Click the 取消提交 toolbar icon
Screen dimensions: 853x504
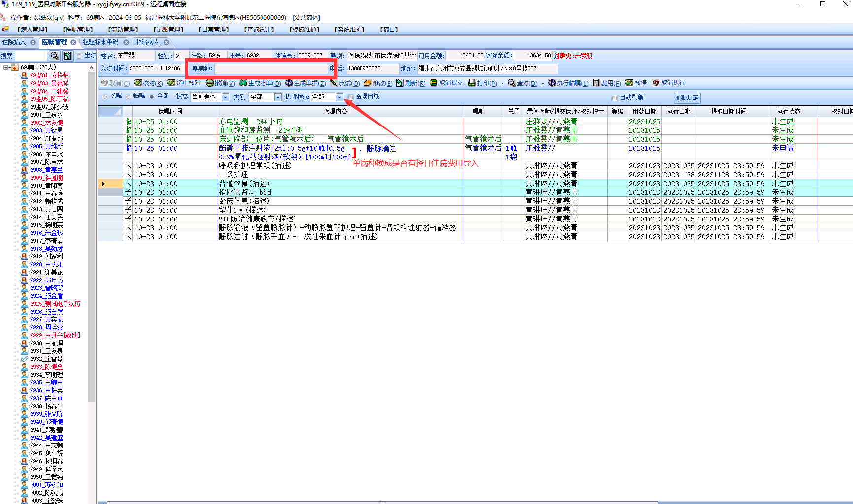[434, 83]
